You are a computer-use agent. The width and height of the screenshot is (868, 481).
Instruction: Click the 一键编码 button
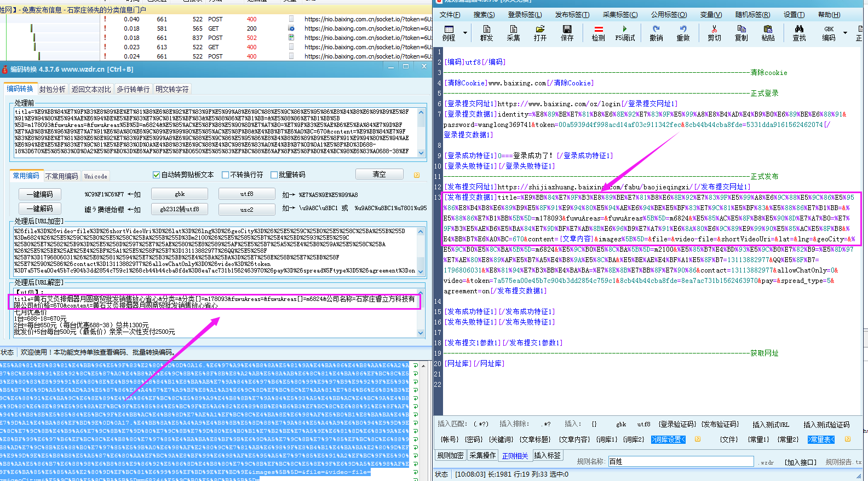(39, 194)
